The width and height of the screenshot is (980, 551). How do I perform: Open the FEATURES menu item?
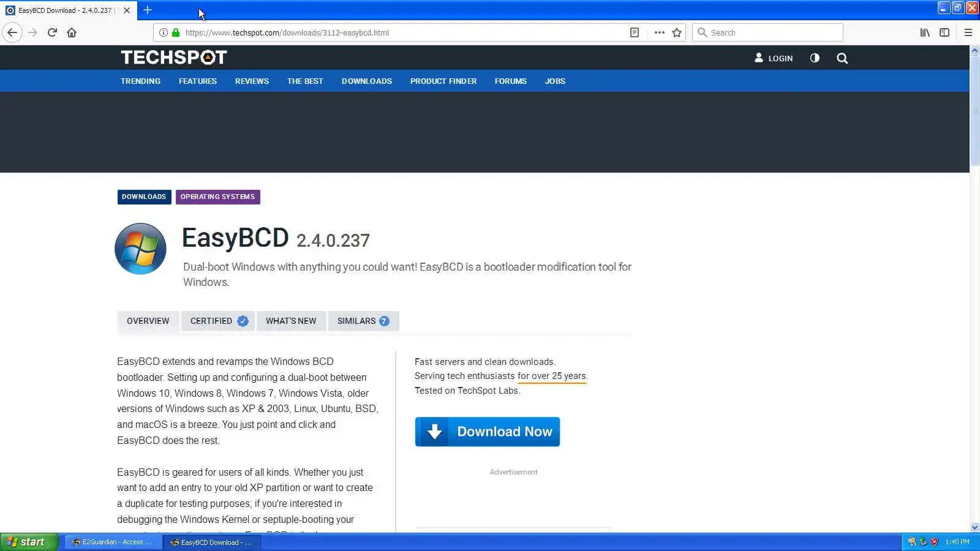(198, 81)
